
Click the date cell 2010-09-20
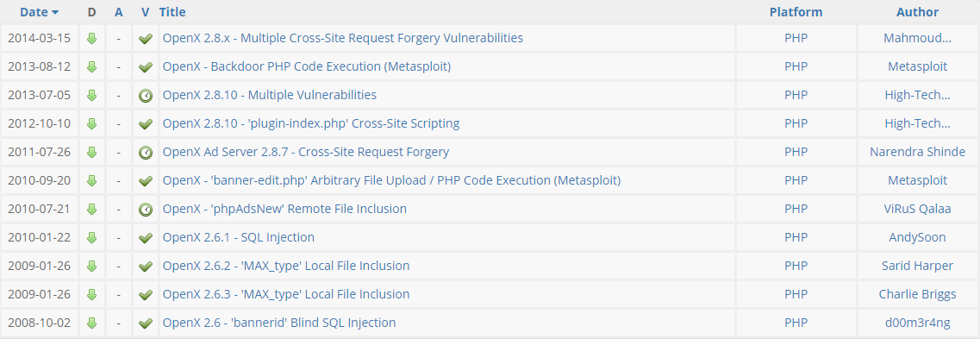coord(40,181)
